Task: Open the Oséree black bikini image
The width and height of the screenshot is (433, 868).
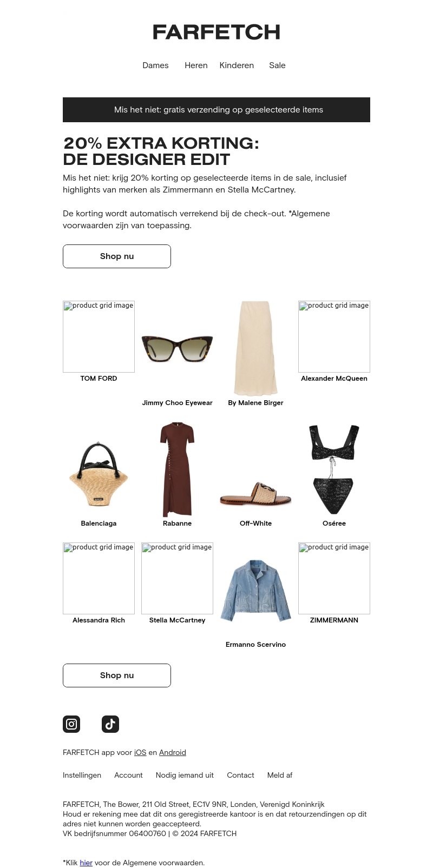Action: 334,469
